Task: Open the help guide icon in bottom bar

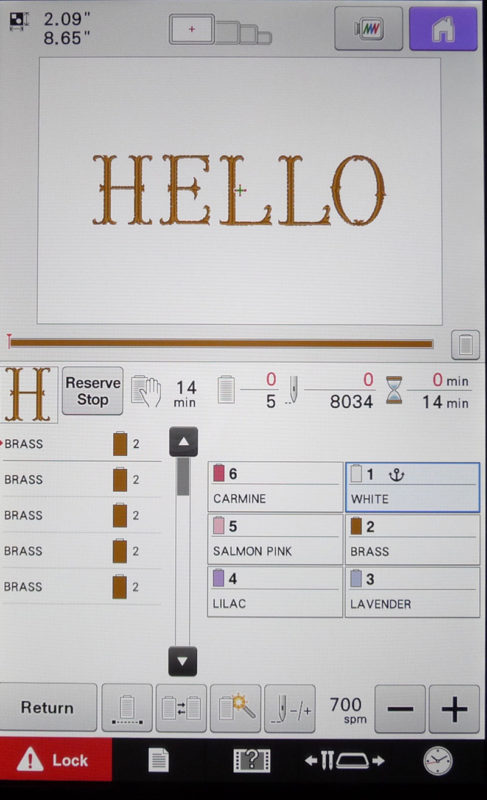Action: point(251,761)
